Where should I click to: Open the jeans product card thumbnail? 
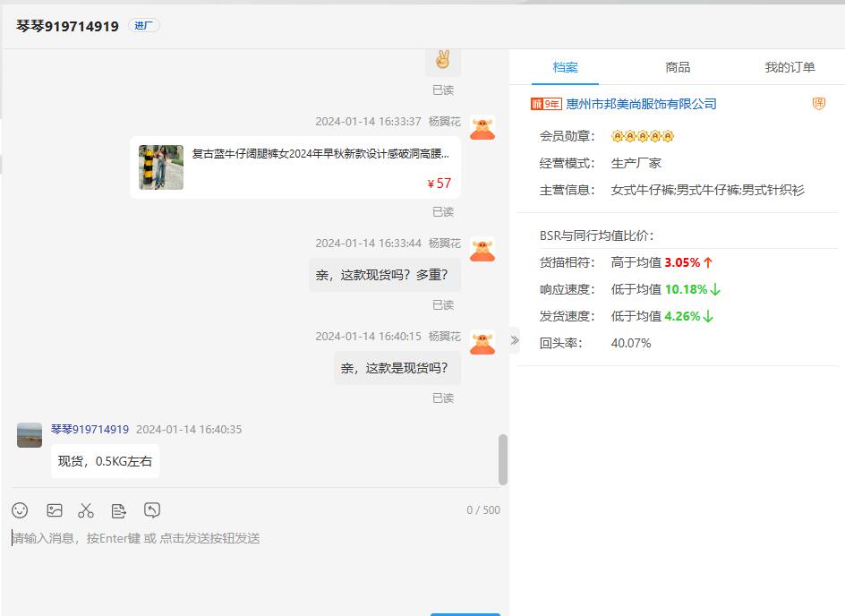161,167
